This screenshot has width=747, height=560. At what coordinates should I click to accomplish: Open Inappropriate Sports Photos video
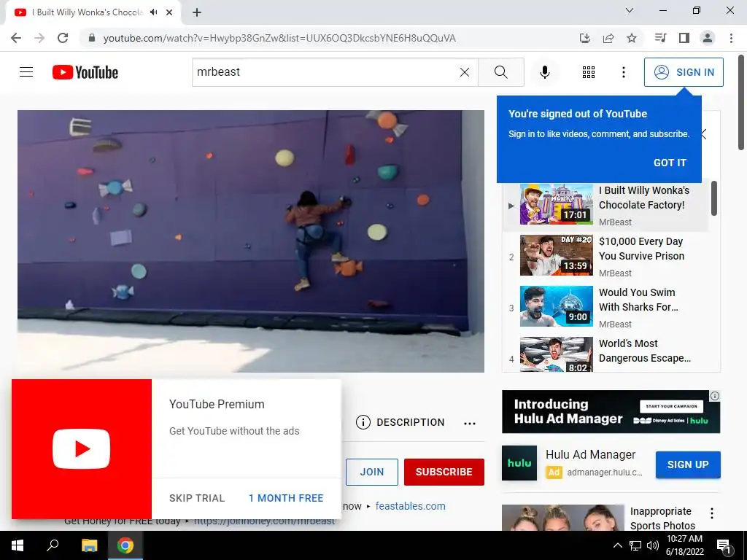[x=662, y=518]
